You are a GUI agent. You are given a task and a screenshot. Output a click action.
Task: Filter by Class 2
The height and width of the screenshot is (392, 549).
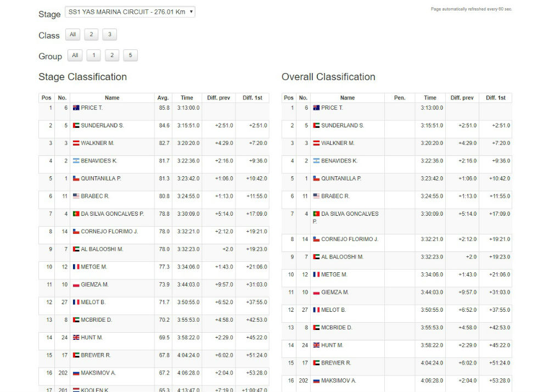(x=91, y=35)
